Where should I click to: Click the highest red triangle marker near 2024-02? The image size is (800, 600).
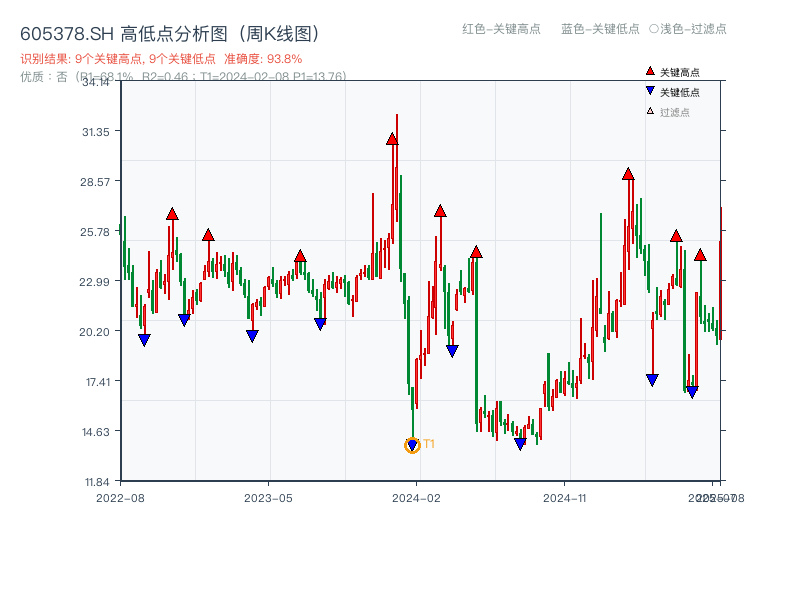tap(391, 140)
